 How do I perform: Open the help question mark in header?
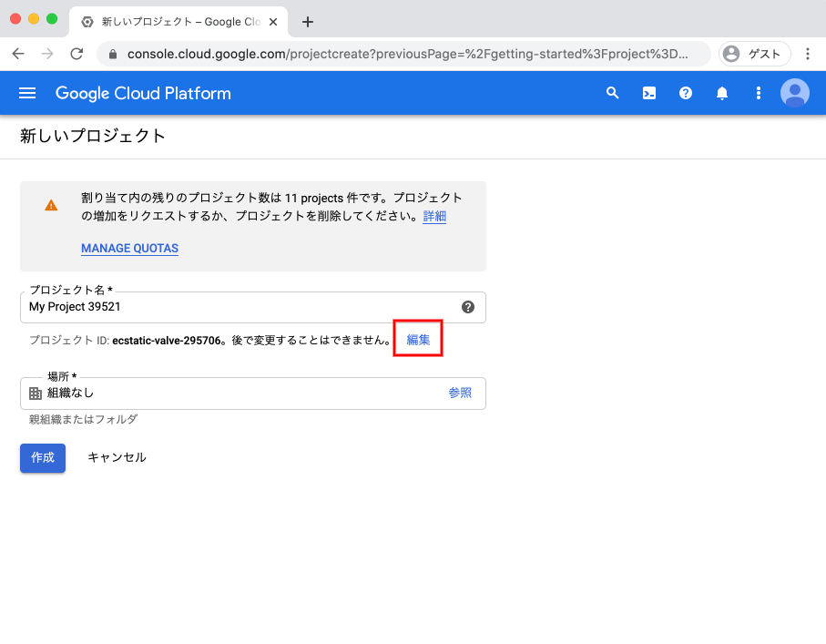[x=686, y=93]
